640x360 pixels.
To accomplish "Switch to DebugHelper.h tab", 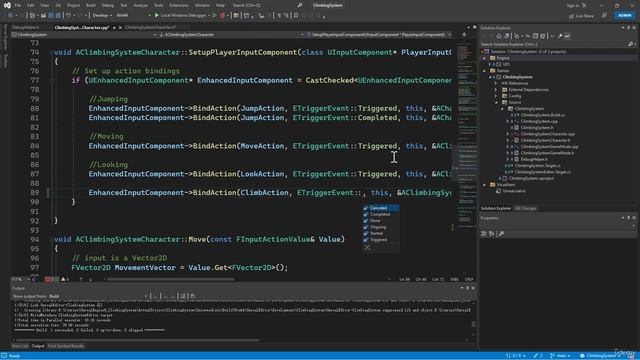I will [26, 27].
